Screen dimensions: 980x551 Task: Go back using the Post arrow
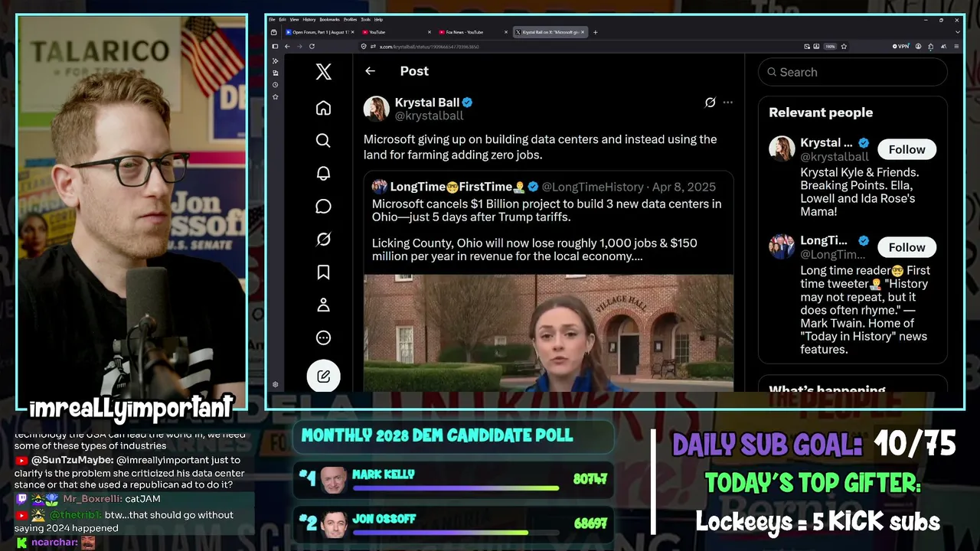tap(370, 71)
